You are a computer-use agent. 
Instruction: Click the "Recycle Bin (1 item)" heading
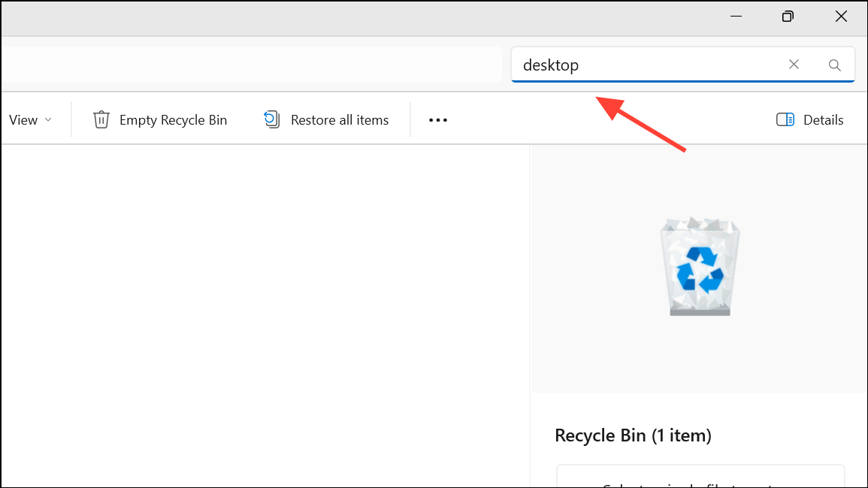(633, 435)
